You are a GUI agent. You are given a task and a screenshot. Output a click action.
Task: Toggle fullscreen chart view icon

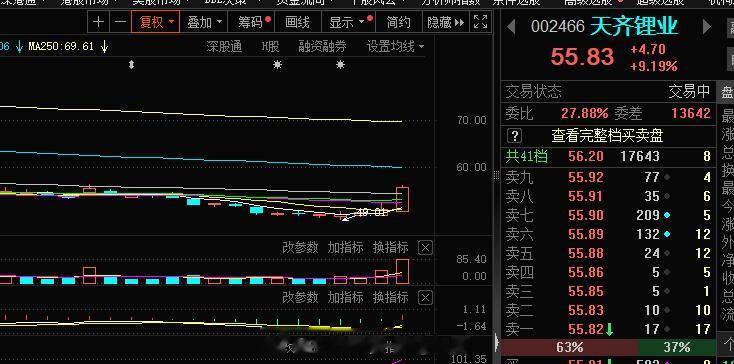click(x=480, y=22)
